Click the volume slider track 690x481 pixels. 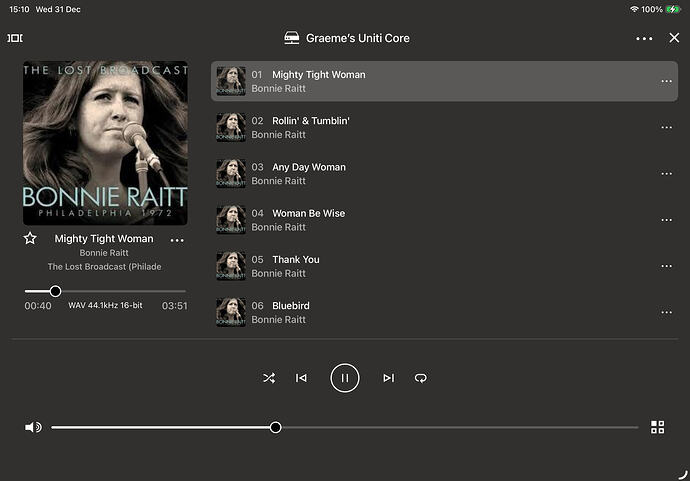pyautogui.click(x=450, y=427)
